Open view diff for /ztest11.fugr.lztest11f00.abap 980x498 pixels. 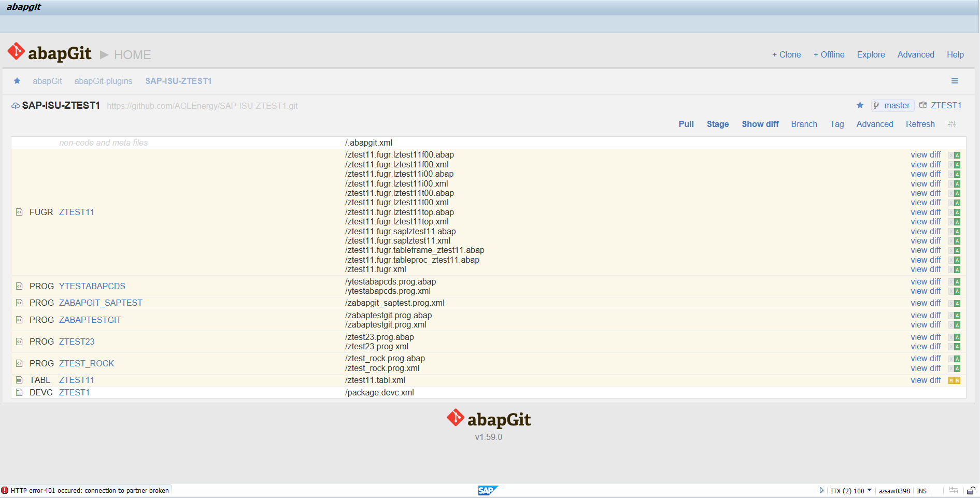[926, 155]
